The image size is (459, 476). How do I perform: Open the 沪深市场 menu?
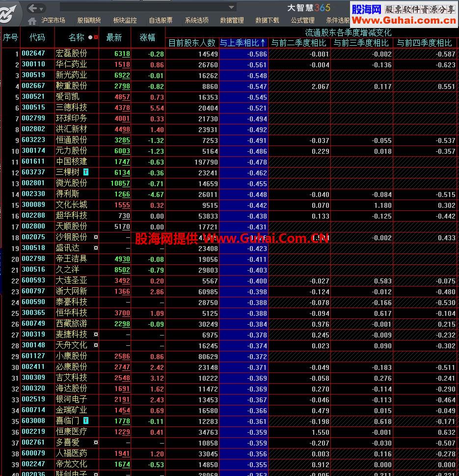pyautogui.click(x=54, y=20)
